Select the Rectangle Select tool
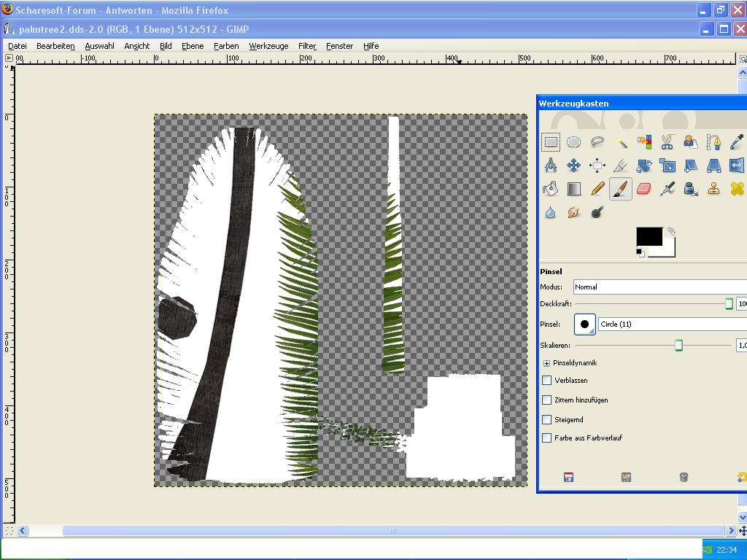This screenshot has height=560, width=747. 551,142
